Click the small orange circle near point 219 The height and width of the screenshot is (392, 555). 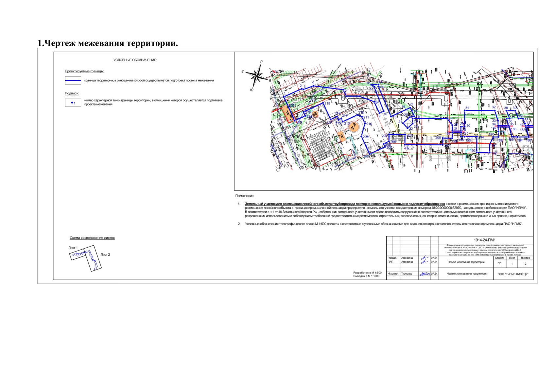pyautogui.click(x=315, y=114)
